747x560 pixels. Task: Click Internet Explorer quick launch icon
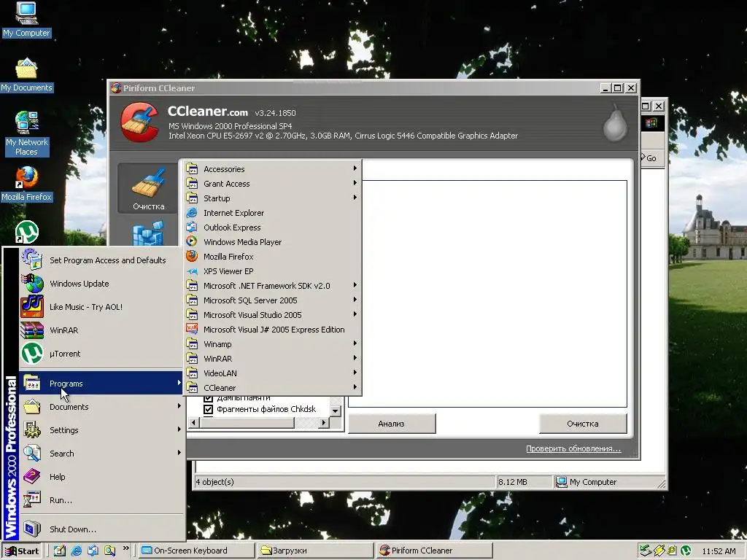[76, 551]
